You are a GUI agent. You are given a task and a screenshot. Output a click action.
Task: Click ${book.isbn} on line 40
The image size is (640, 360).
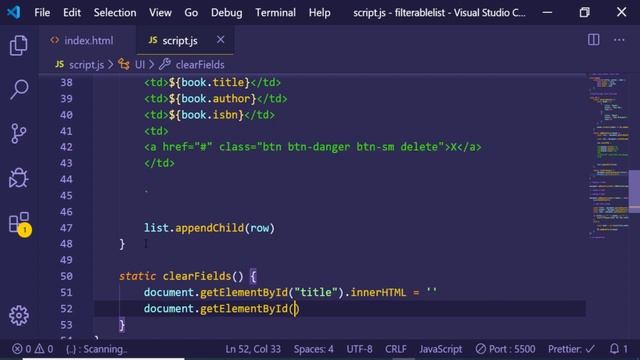(x=206, y=115)
